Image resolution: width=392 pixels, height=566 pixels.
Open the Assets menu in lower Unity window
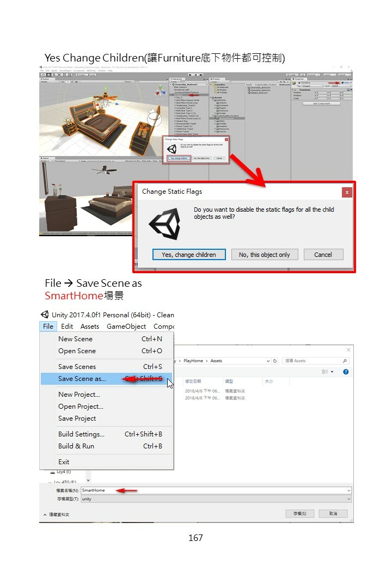(89, 327)
